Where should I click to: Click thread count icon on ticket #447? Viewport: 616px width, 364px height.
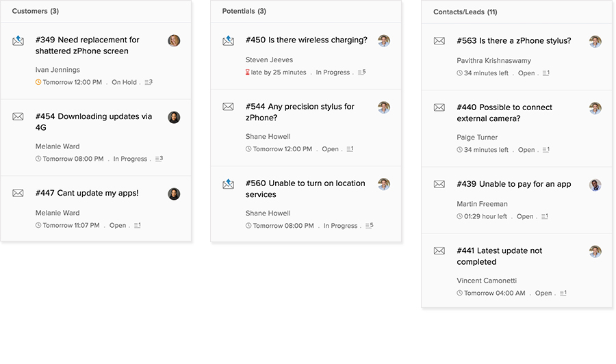pyautogui.click(x=137, y=225)
